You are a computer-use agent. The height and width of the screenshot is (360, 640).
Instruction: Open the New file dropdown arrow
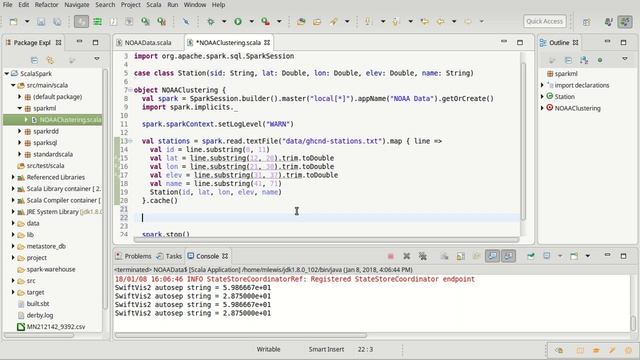[x=27, y=21]
